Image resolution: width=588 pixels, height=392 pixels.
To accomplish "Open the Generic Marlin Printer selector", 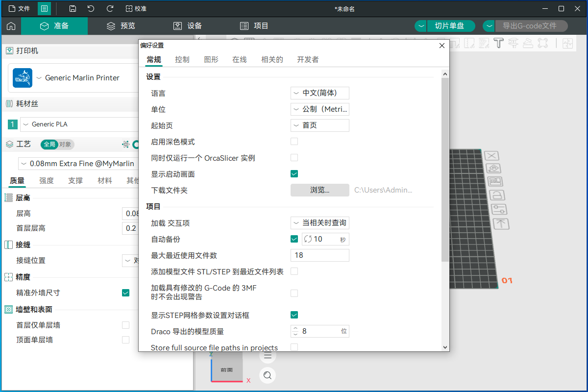I will pos(73,78).
